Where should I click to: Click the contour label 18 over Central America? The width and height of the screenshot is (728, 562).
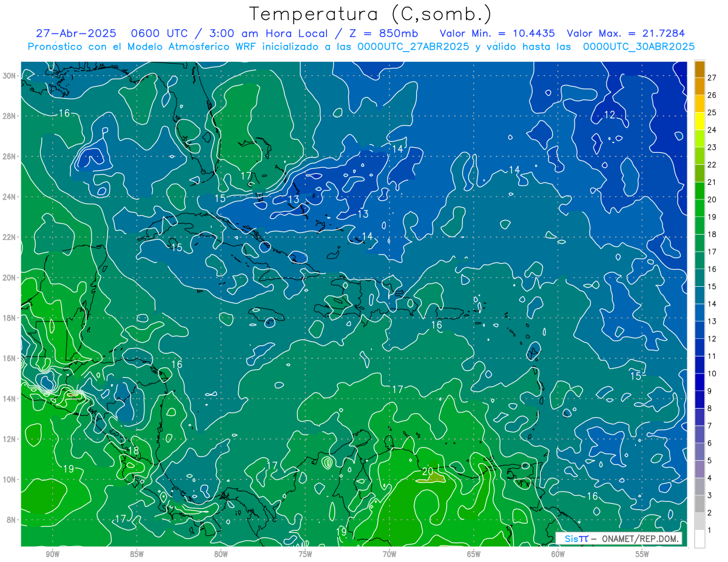tap(133, 450)
